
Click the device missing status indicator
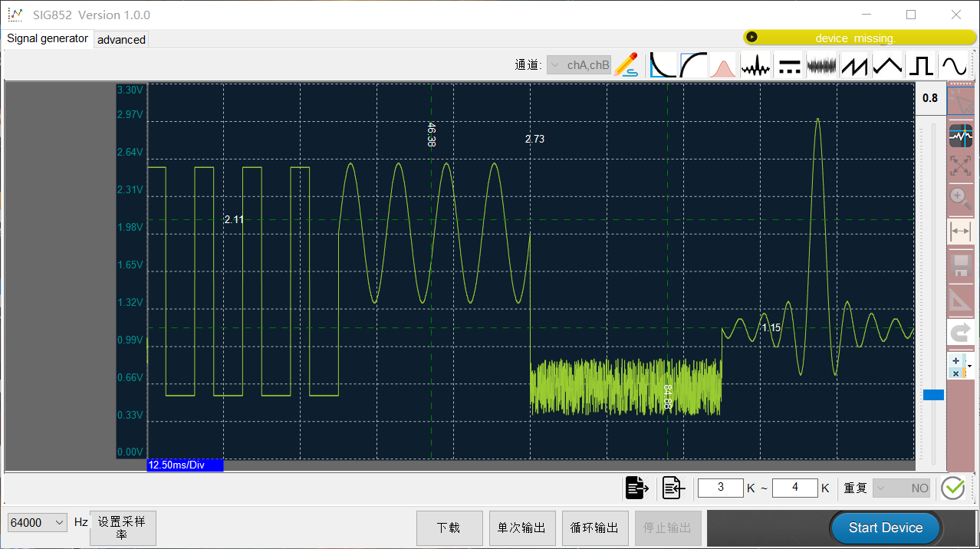point(860,38)
